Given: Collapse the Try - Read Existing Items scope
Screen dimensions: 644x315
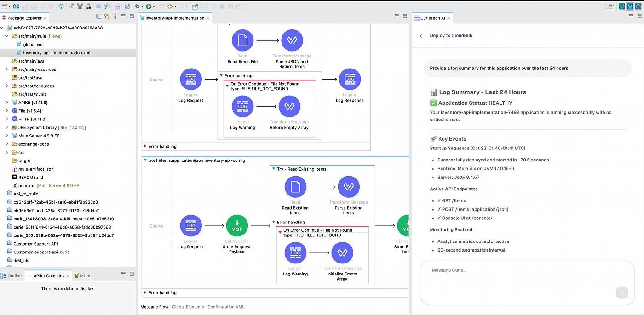Looking at the screenshot, I should pos(274,169).
